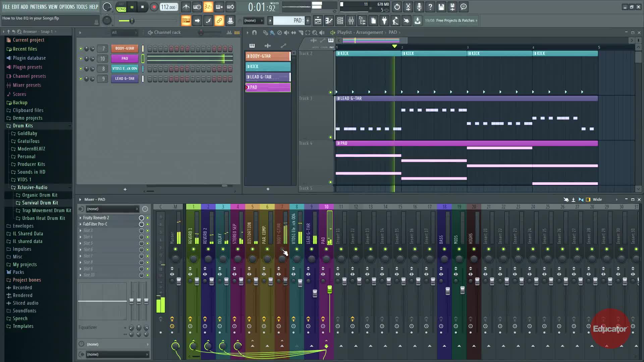Toggle the metronome icon
Screen dimensions: 644x362
pos(186,7)
